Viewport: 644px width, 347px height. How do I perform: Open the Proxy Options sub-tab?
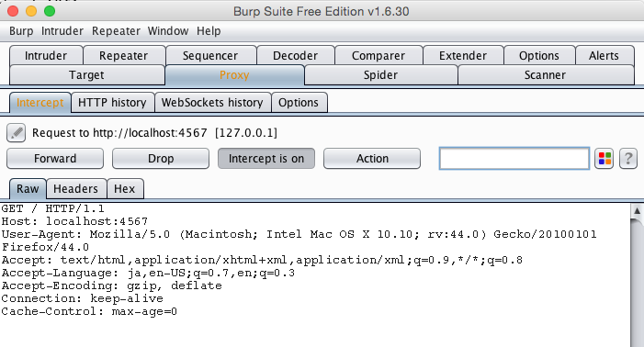299,103
